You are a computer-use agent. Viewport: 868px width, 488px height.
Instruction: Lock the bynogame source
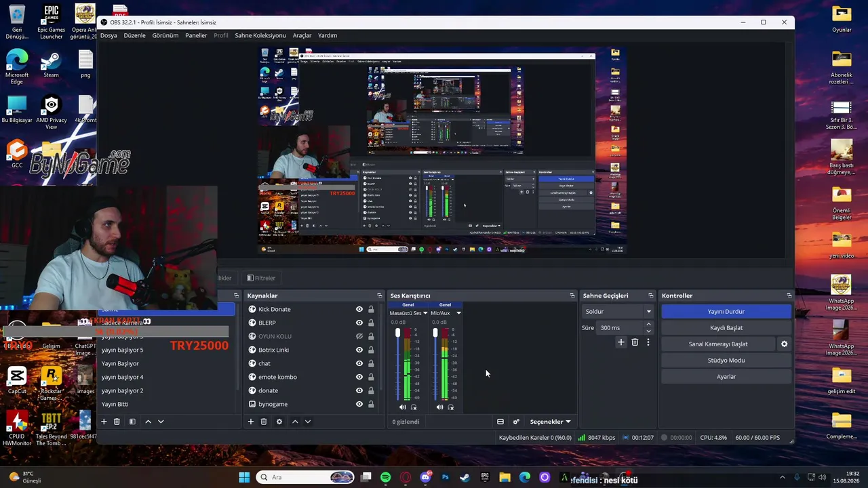pos(371,404)
